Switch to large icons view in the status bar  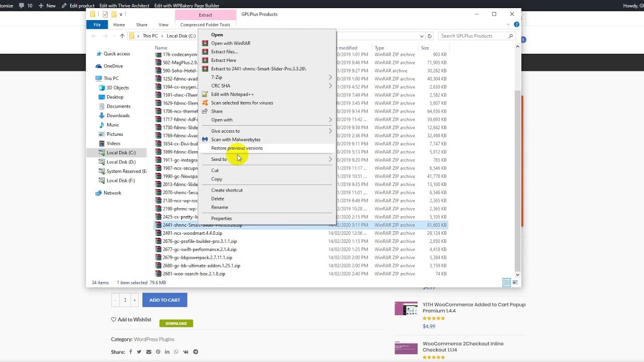(515, 283)
